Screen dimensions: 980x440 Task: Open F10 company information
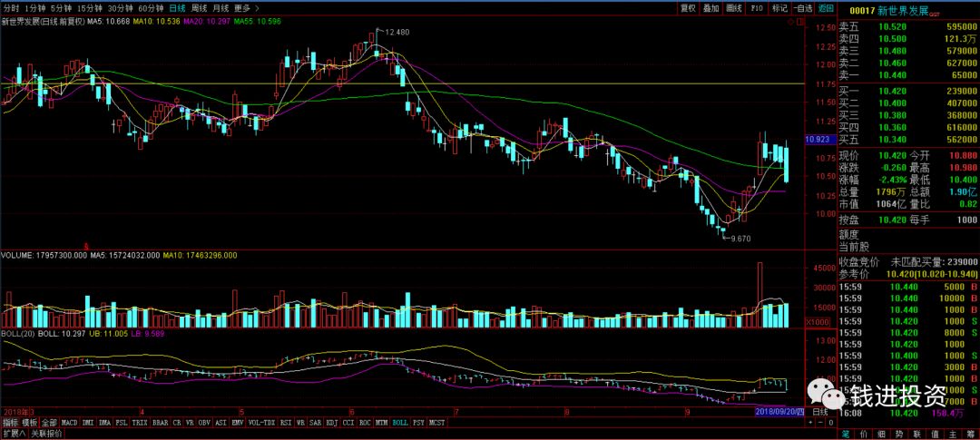pos(757,8)
